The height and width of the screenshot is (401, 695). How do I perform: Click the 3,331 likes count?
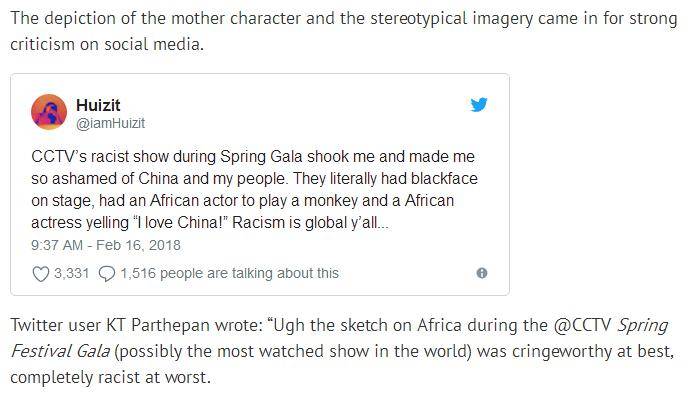pyautogui.click(x=71, y=273)
